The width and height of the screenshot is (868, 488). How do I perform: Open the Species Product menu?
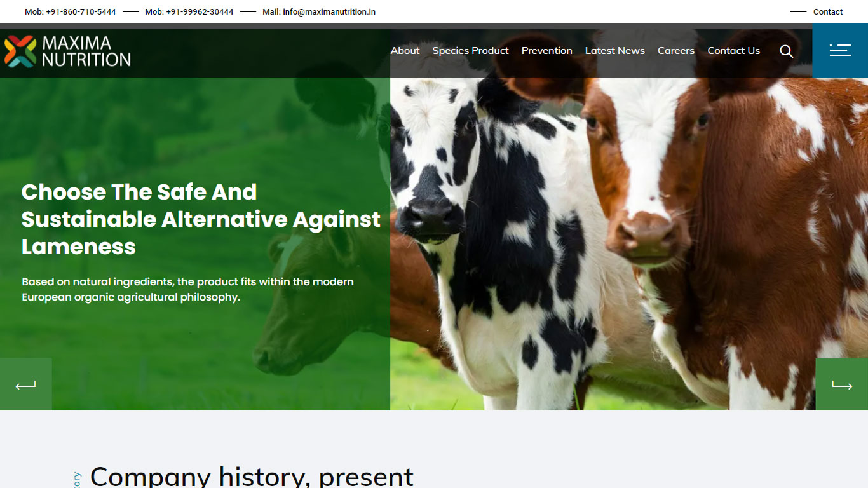470,51
